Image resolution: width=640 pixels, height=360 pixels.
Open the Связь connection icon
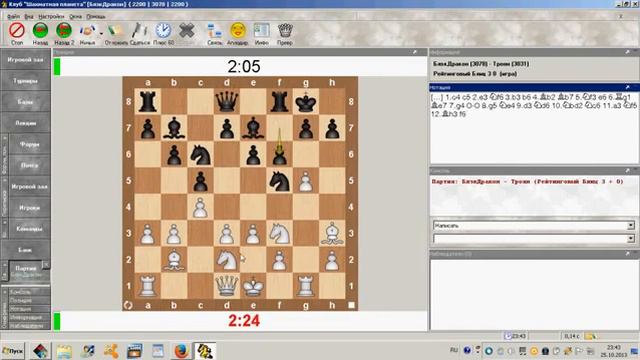tap(215, 31)
